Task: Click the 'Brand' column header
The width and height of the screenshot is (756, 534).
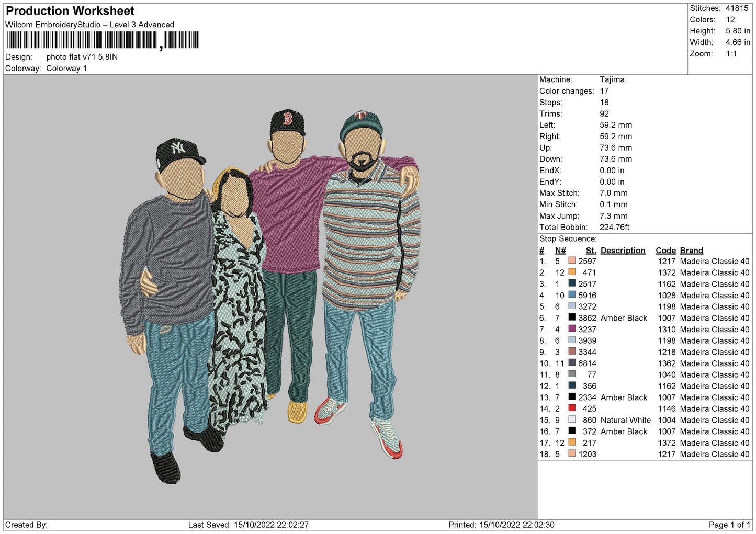Action: 691,251
